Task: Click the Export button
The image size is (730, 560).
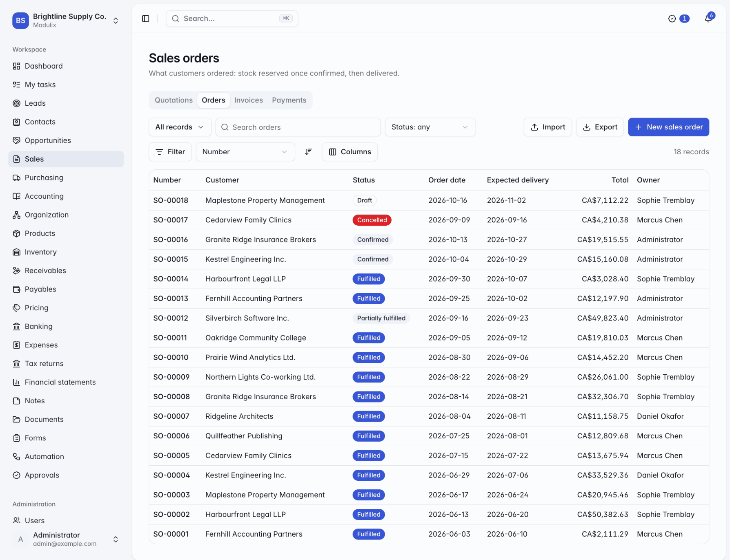Action: pos(600,127)
